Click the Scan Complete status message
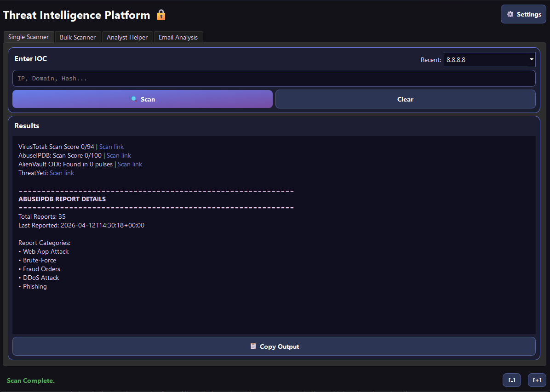Screen dimensions: 550x392 [31, 381]
